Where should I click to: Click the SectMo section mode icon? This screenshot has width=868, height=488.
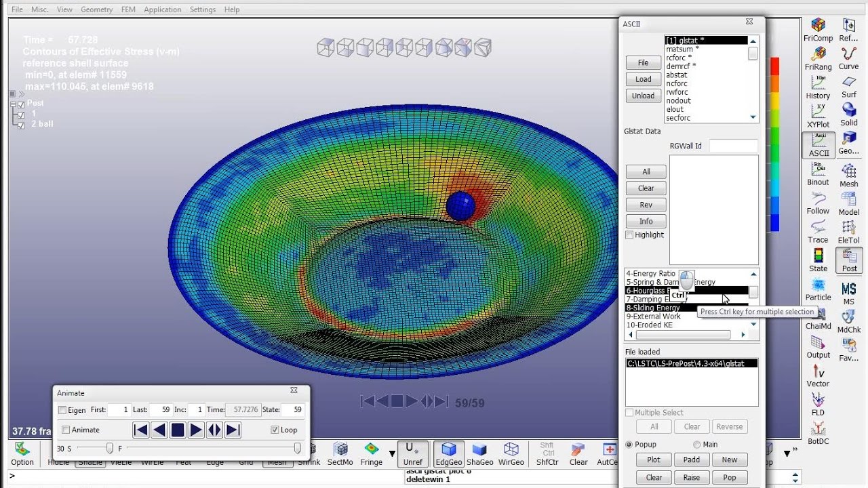tap(340, 454)
